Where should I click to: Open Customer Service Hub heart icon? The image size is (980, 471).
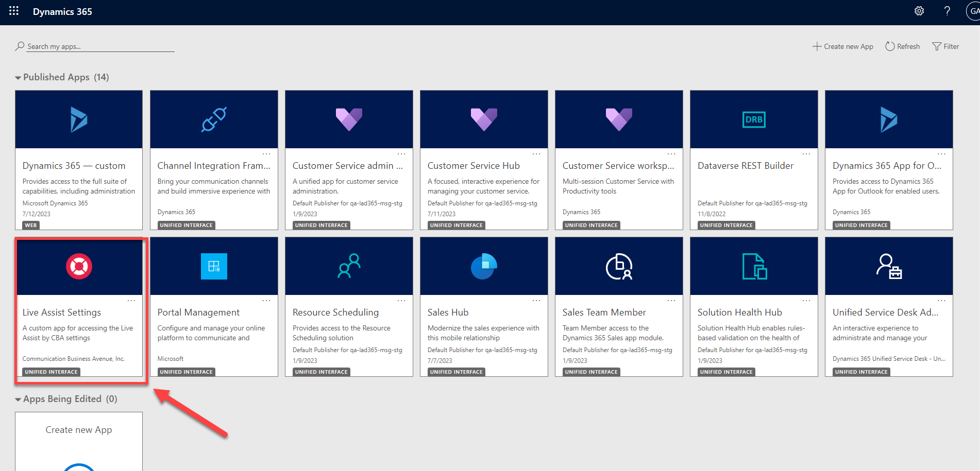tap(484, 119)
